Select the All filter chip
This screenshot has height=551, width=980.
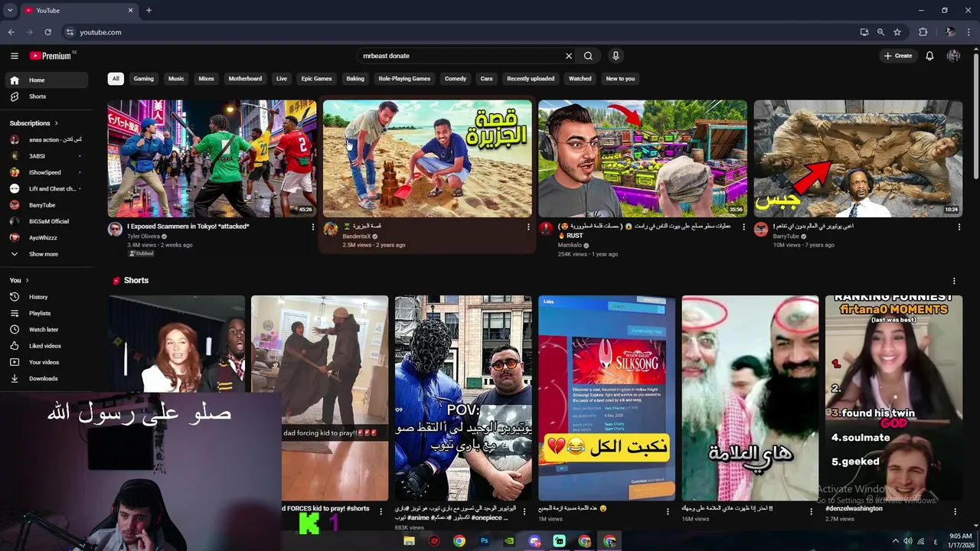[x=116, y=79]
